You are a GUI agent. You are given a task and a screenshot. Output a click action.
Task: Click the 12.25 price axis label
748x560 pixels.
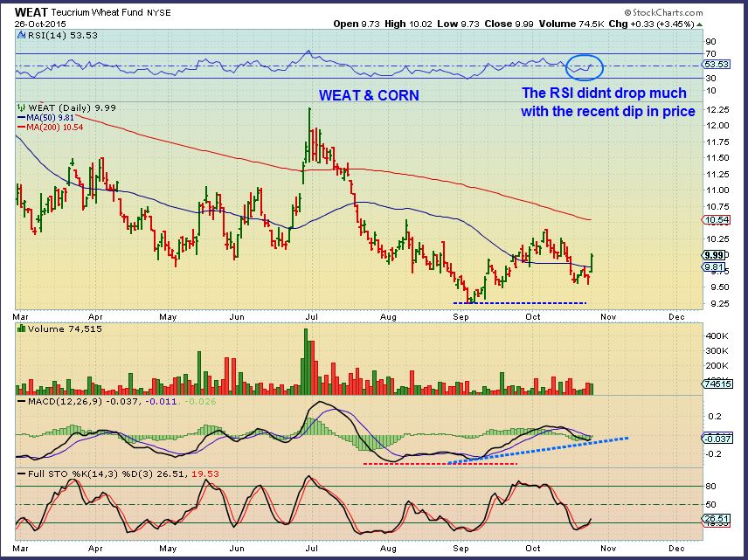[718, 110]
